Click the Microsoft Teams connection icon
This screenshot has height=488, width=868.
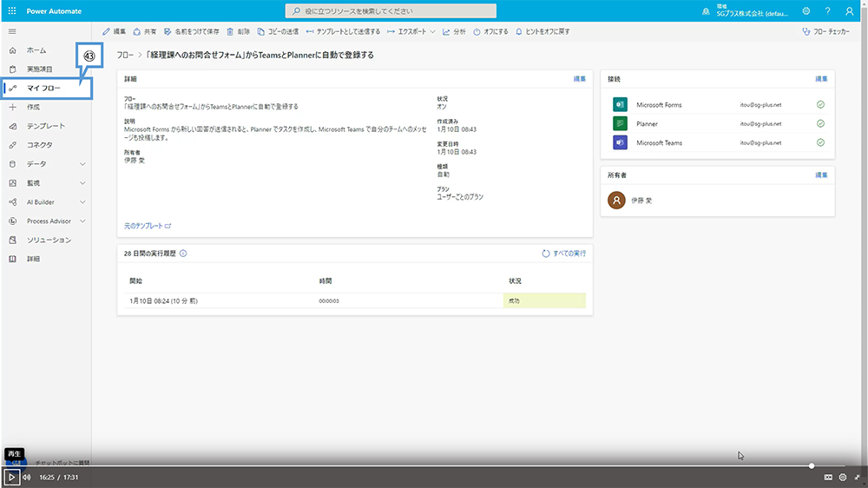(x=620, y=142)
